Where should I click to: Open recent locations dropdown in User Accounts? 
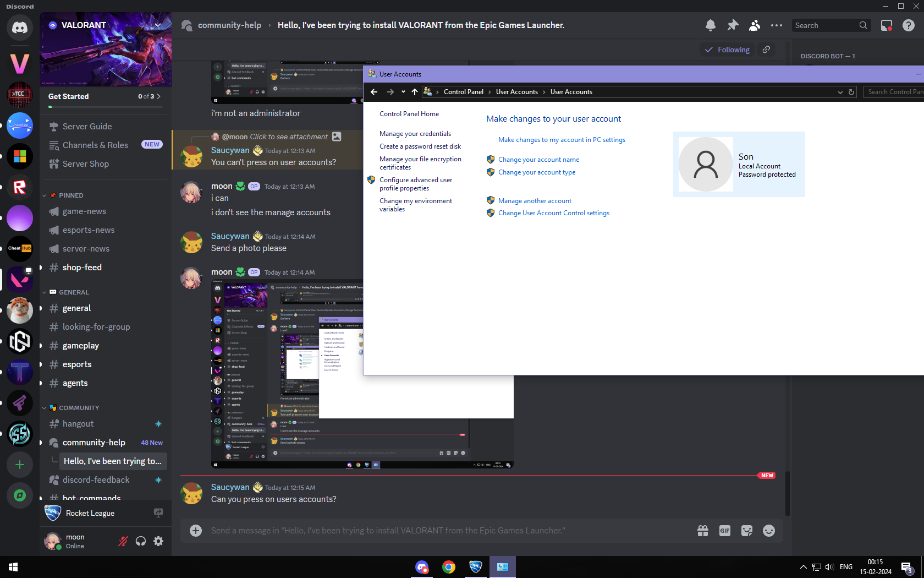click(403, 92)
